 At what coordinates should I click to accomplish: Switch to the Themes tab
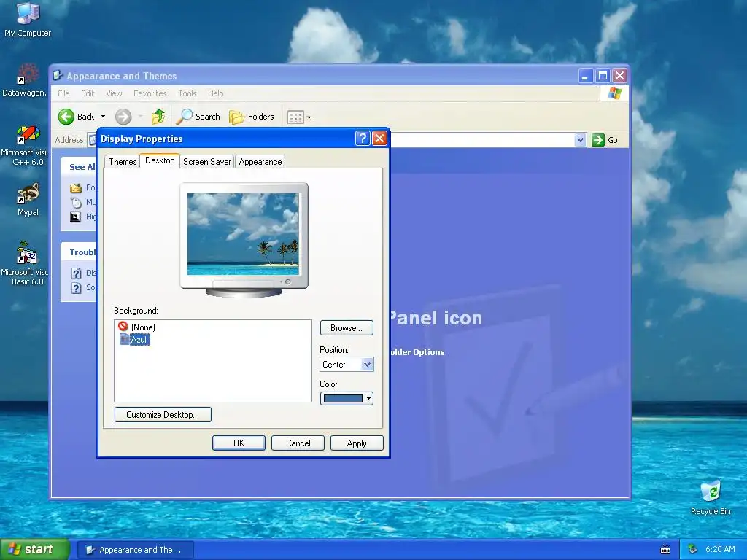(x=123, y=162)
